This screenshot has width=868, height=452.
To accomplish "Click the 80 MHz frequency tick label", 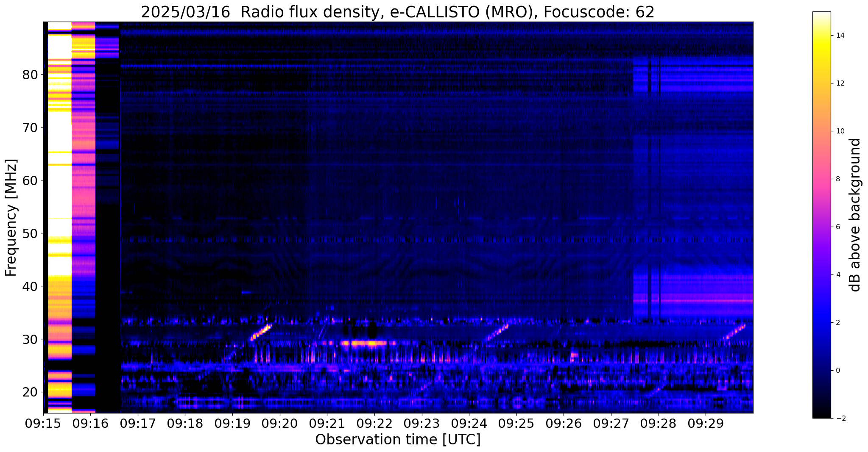I will pos(30,75).
